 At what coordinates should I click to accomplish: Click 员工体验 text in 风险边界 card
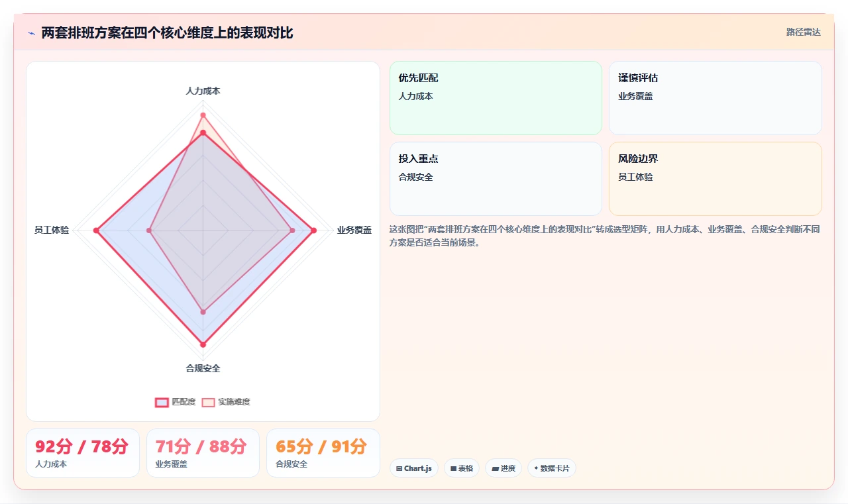pyautogui.click(x=635, y=177)
